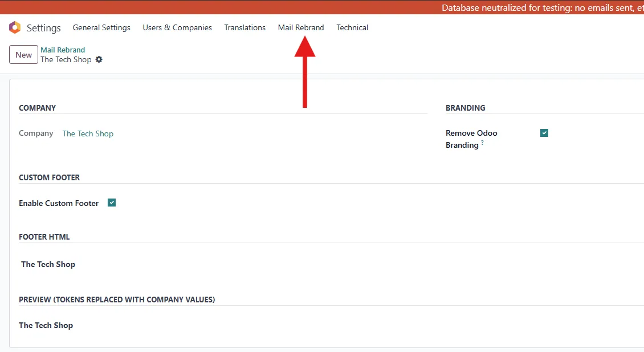Toggle the Enable Custom Footer checkbox
Screen dimensions: 644x352
point(112,203)
